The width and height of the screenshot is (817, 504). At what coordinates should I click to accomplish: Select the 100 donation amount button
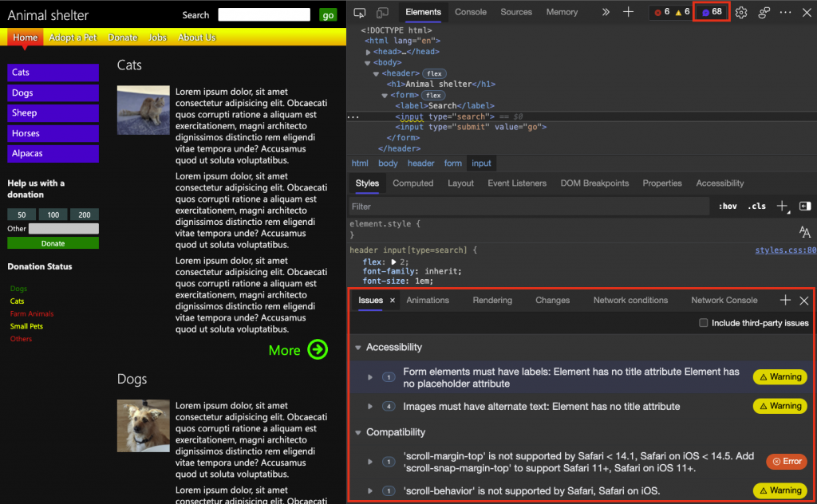[x=53, y=215]
